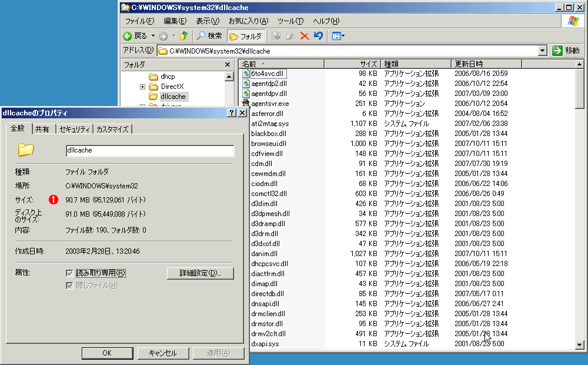Open the Tools (ツール) menu
The image size is (588, 365).
tap(290, 21)
